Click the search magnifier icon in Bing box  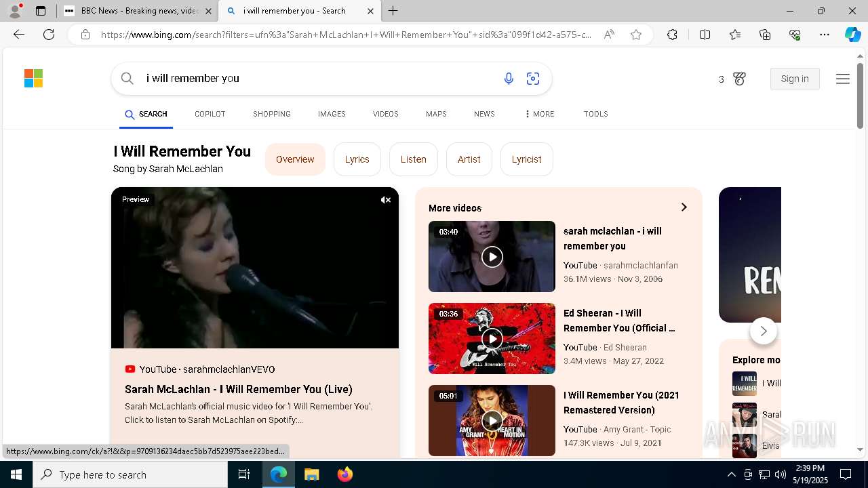(x=127, y=79)
